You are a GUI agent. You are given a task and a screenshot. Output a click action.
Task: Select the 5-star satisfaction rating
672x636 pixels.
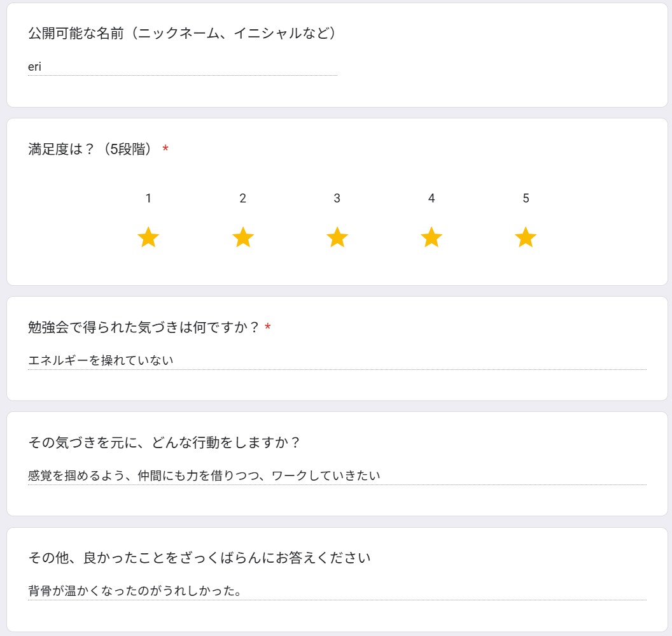click(526, 237)
